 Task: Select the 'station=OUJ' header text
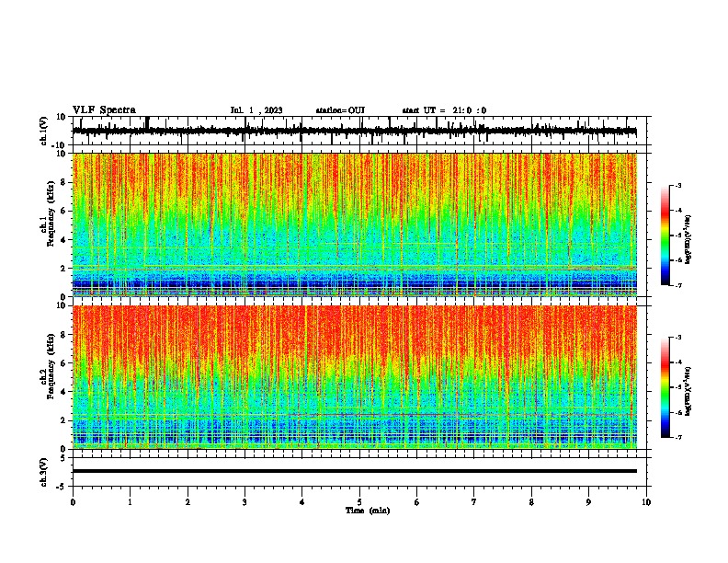point(340,110)
